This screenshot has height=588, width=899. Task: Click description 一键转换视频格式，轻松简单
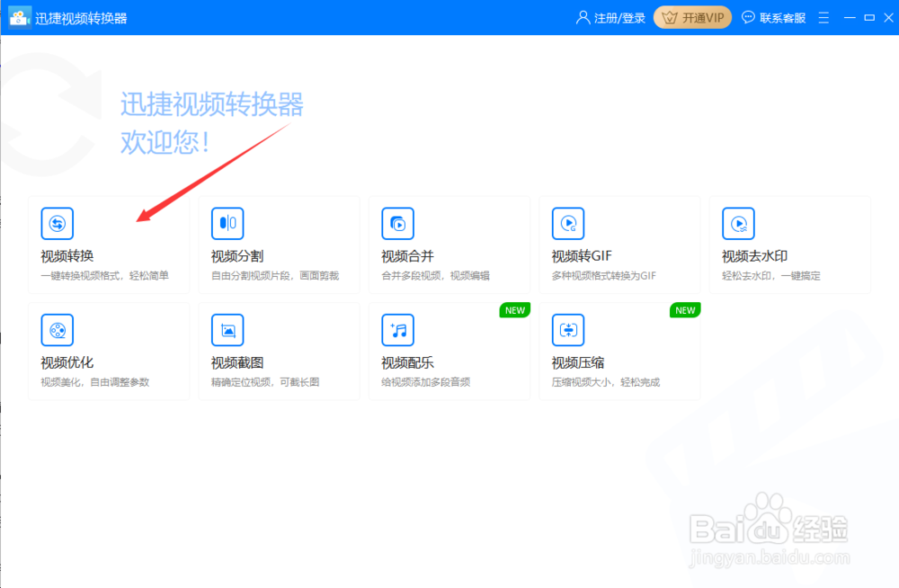[x=104, y=276]
